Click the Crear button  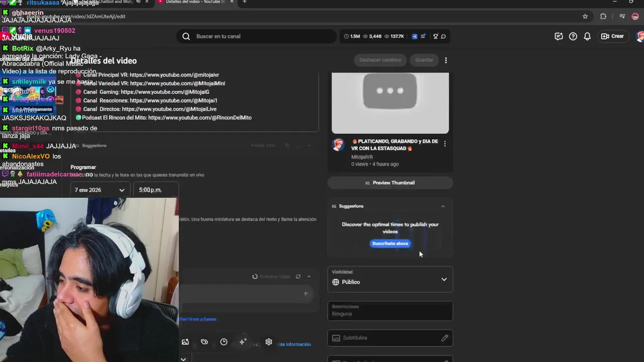[x=612, y=36]
